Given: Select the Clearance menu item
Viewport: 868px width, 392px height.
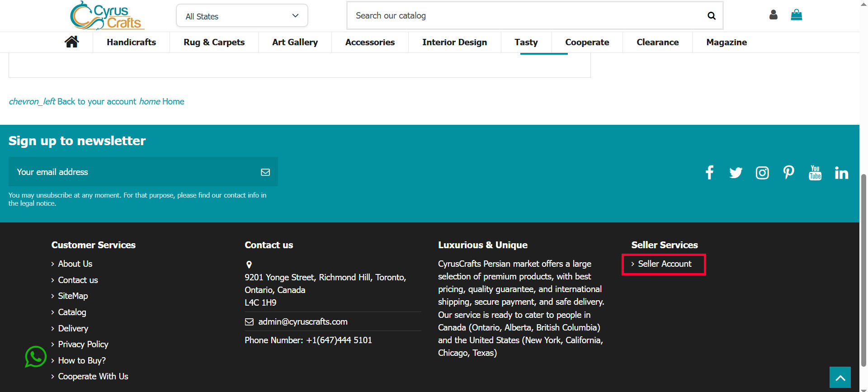Looking at the screenshot, I should pyautogui.click(x=657, y=42).
